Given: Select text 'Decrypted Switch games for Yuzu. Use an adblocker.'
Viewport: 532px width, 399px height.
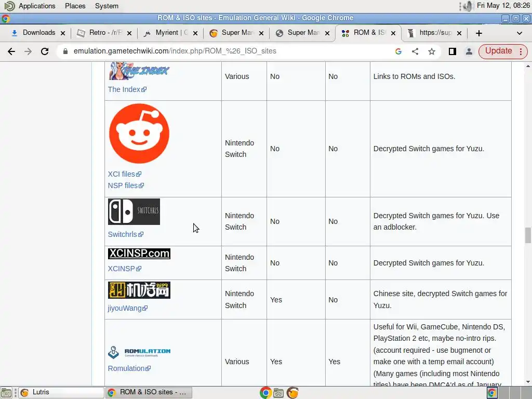Looking at the screenshot, I should 436,221.
